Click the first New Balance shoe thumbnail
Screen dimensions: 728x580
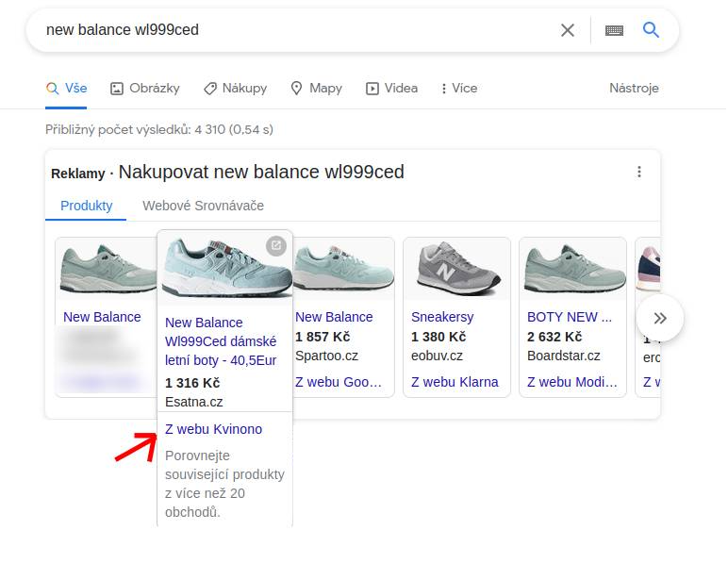click(x=107, y=269)
